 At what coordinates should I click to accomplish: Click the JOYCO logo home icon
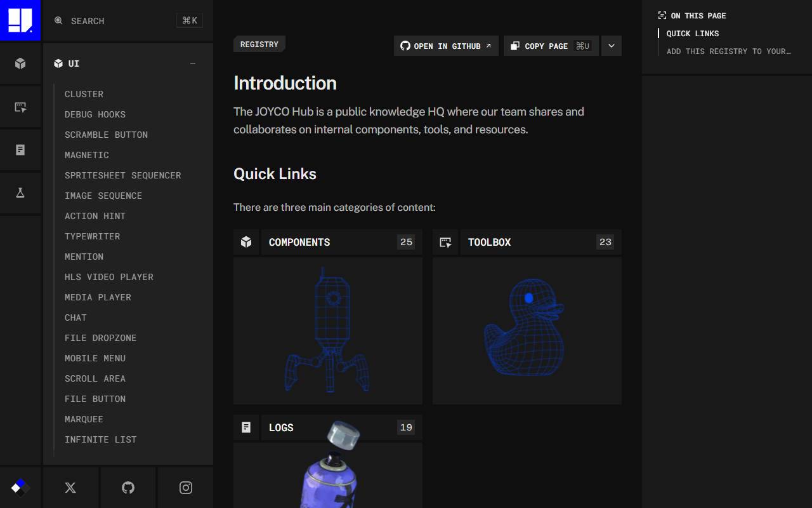[x=20, y=20]
